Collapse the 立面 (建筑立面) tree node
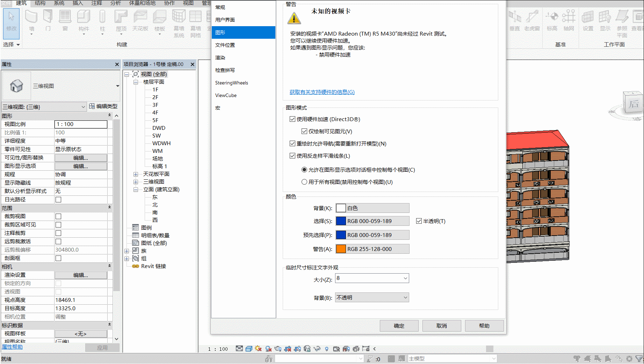Image resolution: width=644 pixels, height=364 pixels. (136, 190)
